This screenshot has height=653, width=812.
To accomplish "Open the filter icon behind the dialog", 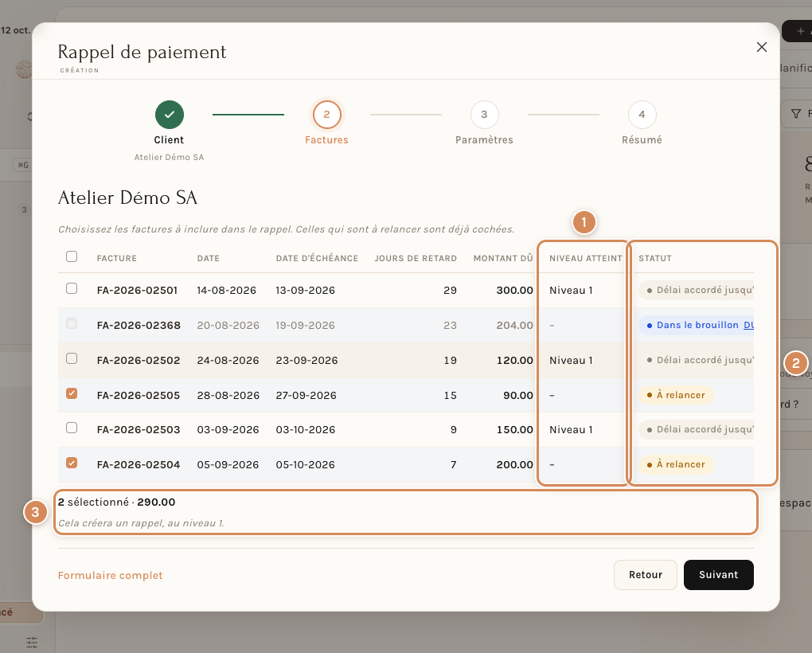I will [x=796, y=114].
